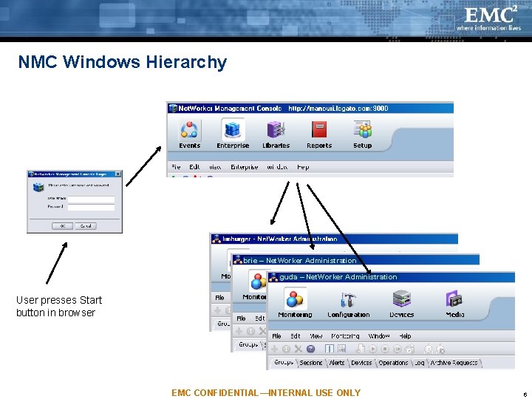Open Edit menu in Management Console window
The height and width of the screenshot is (399, 532).
[194, 167]
